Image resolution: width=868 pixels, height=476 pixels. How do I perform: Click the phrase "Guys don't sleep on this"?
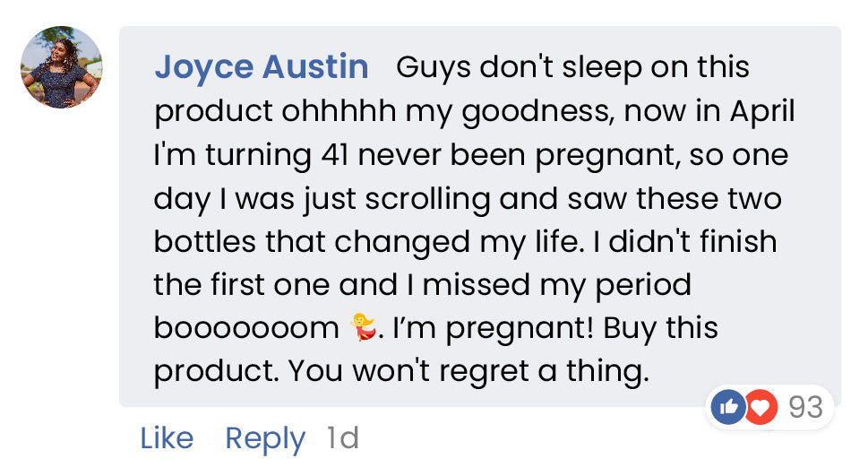[x=572, y=67]
